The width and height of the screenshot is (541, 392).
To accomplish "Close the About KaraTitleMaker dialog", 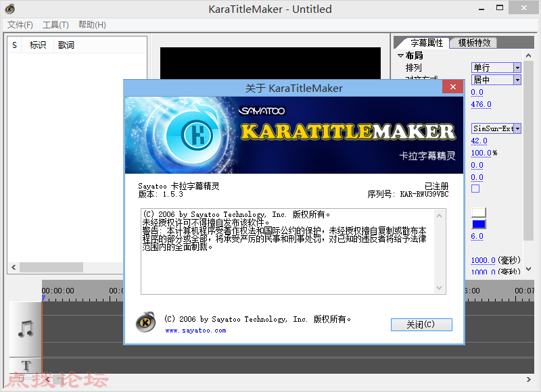I will pyautogui.click(x=453, y=87).
